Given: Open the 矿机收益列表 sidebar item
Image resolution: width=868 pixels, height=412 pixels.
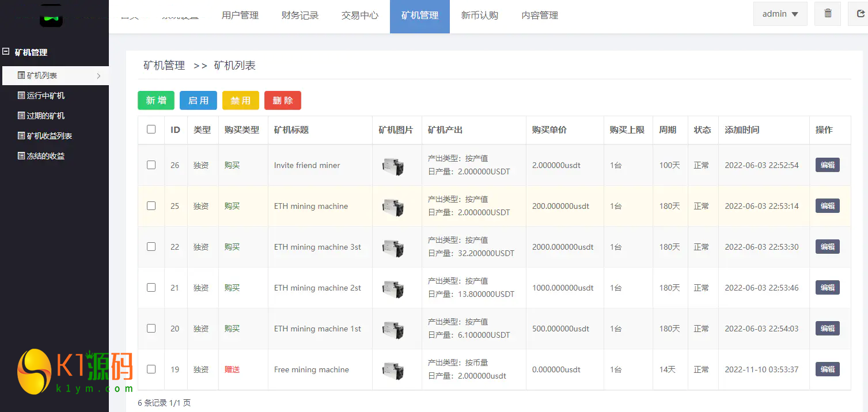Looking at the screenshot, I should tap(49, 136).
